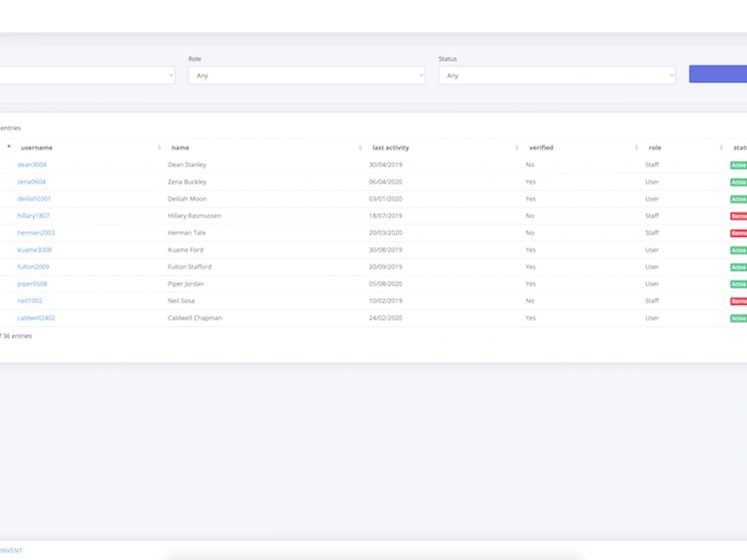Open fulton2009's profile
The image size is (747, 560).
pyautogui.click(x=33, y=267)
